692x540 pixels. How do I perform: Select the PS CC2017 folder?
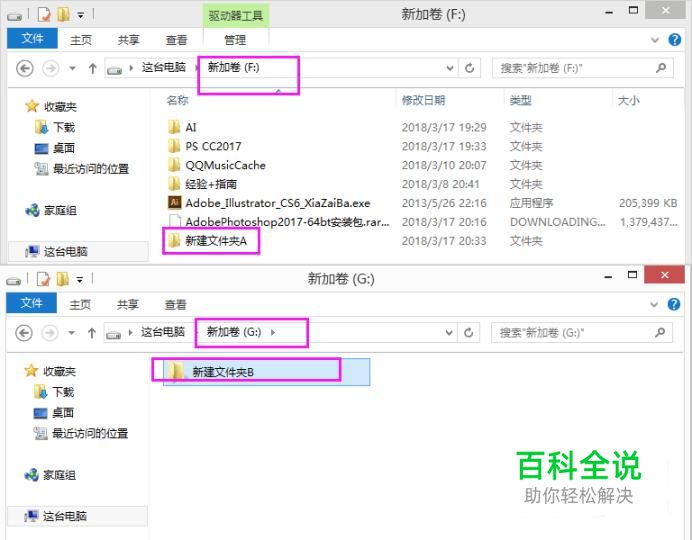pos(204,146)
